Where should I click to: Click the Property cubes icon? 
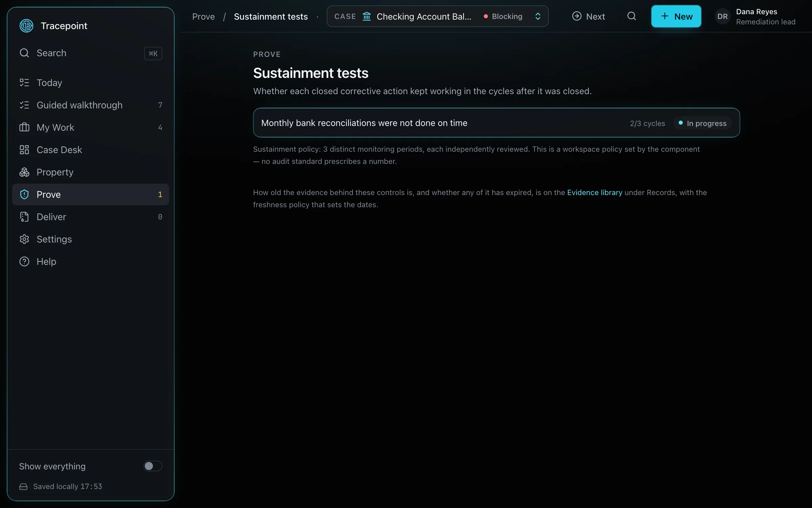click(x=24, y=172)
